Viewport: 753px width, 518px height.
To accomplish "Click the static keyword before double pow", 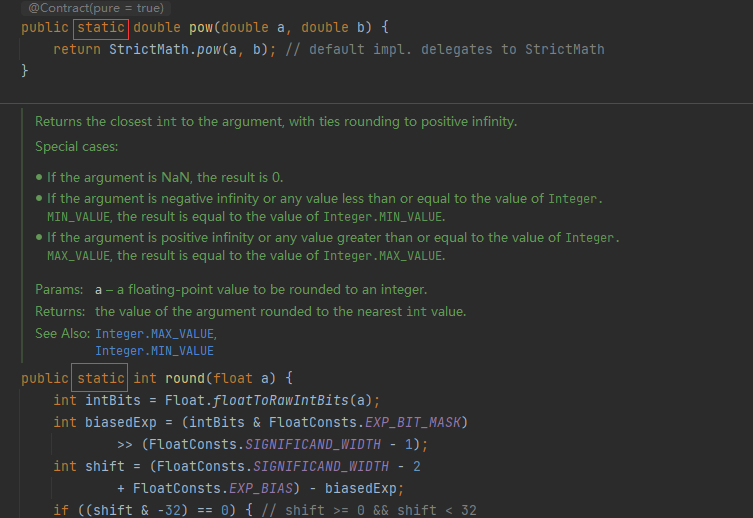I will point(100,28).
